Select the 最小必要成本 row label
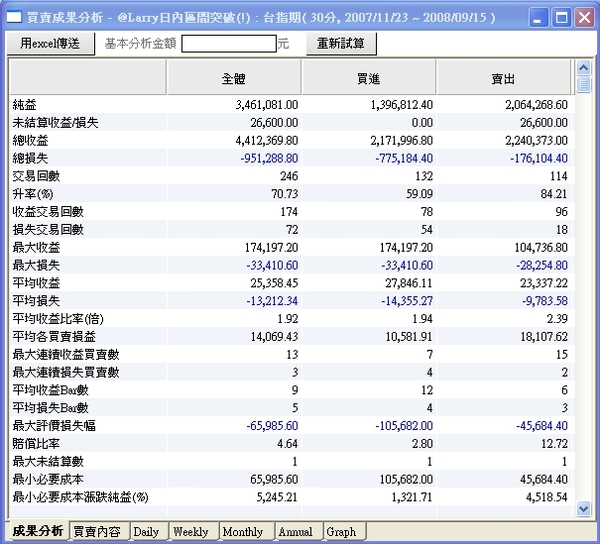This screenshot has width=600, height=544. coord(48,479)
